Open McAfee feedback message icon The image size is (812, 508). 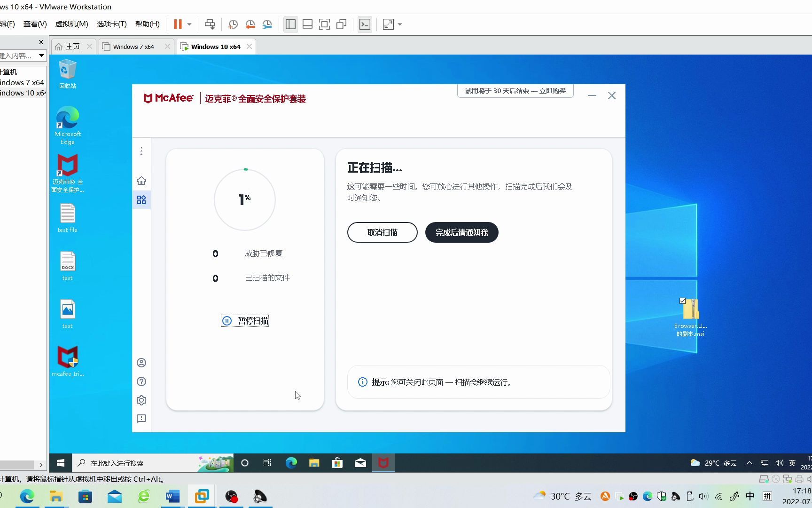tap(141, 419)
